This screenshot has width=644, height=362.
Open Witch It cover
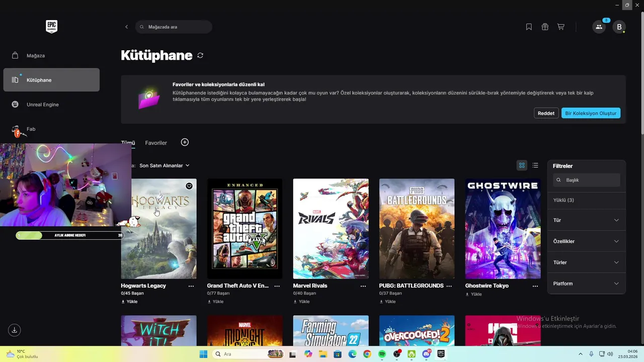(158, 331)
